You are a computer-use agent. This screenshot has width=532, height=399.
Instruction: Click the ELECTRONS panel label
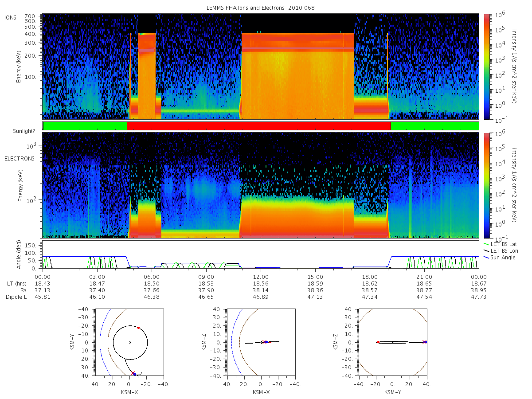(x=19, y=158)
